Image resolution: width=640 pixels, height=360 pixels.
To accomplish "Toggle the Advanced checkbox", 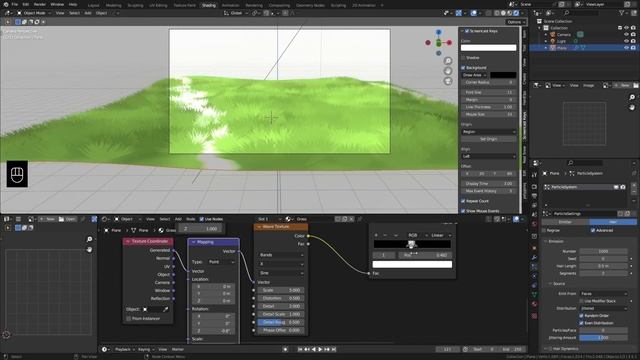I will pyautogui.click(x=593, y=230).
